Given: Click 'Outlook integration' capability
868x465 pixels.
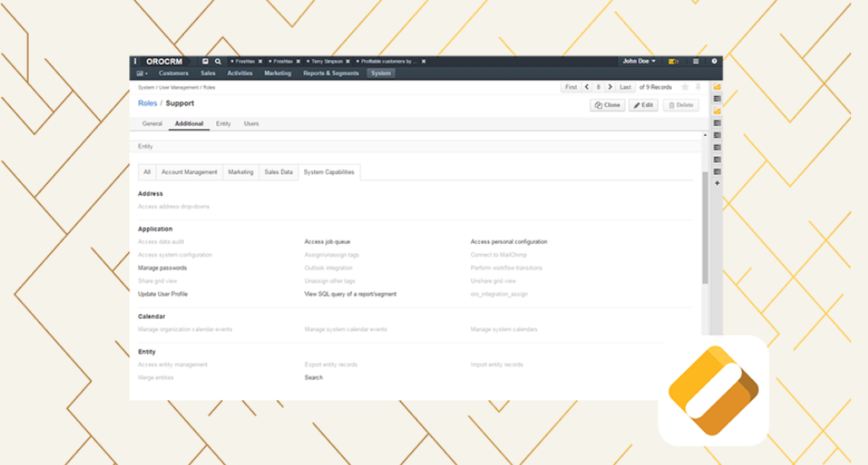Looking at the screenshot, I should pos(328,268).
